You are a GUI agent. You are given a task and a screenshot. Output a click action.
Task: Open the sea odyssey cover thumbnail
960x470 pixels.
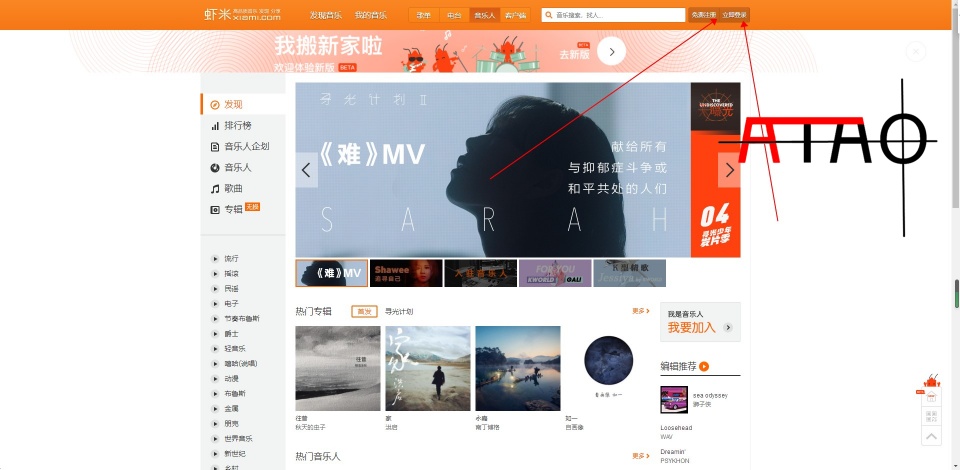pyautogui.click(x=674, y=400)
